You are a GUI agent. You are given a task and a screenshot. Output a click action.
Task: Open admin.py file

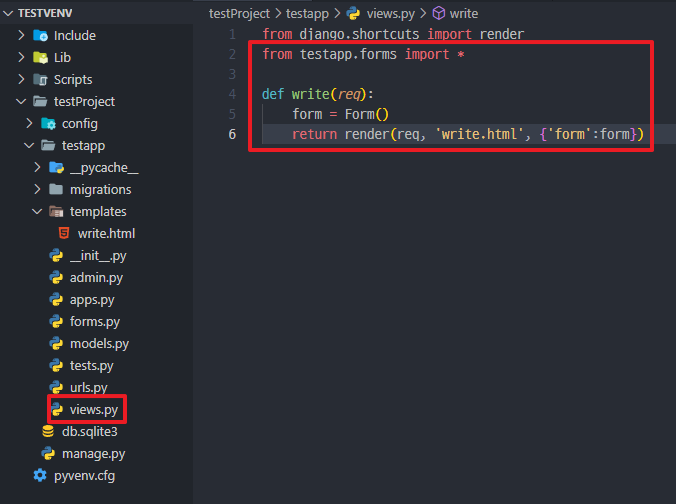[96, 278]
